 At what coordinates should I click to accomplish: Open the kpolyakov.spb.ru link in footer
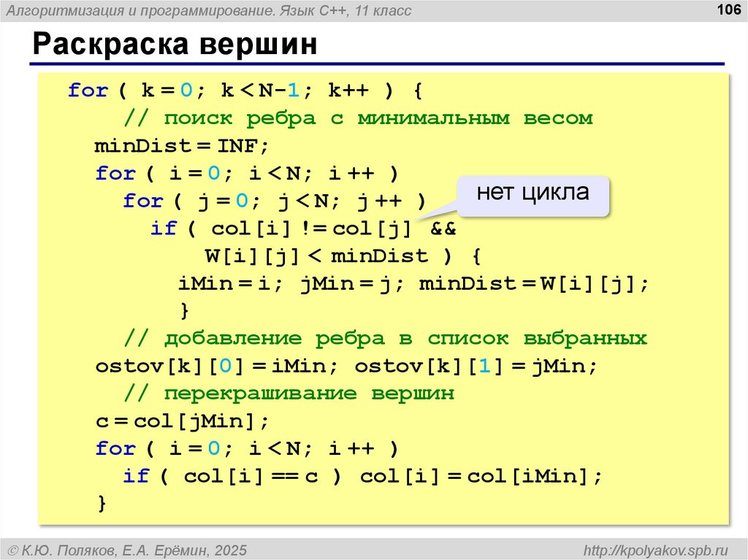point(656,550)
